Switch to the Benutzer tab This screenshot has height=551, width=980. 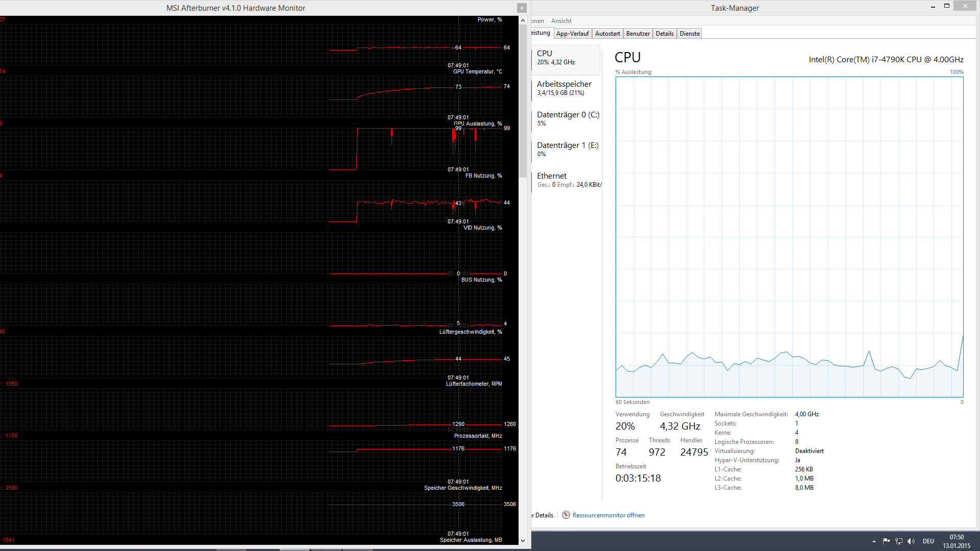[x=638, y=34]
